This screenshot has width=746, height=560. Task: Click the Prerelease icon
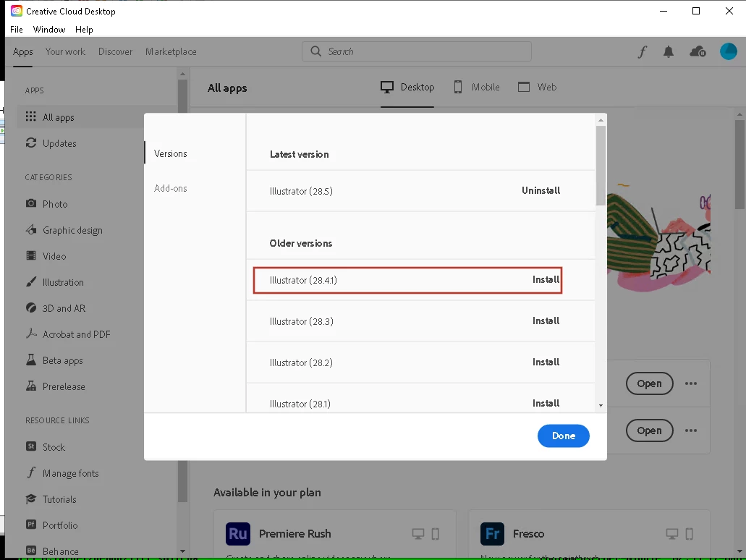point(31,386)
